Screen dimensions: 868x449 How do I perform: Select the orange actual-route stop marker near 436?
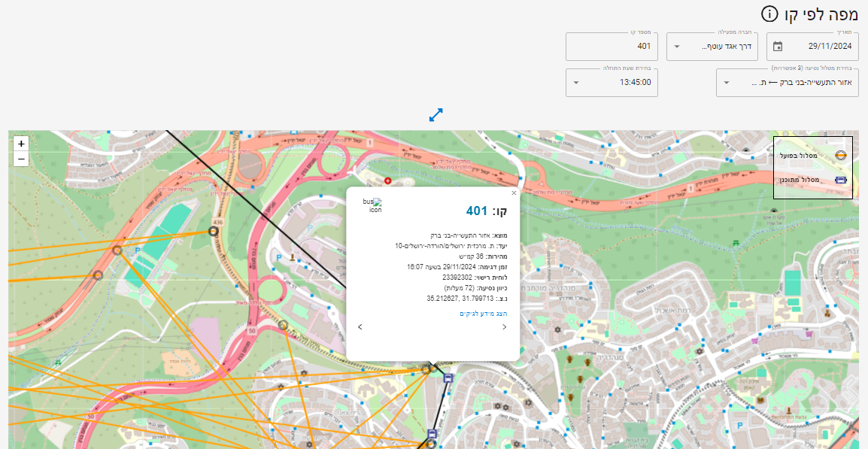(213, 232)
